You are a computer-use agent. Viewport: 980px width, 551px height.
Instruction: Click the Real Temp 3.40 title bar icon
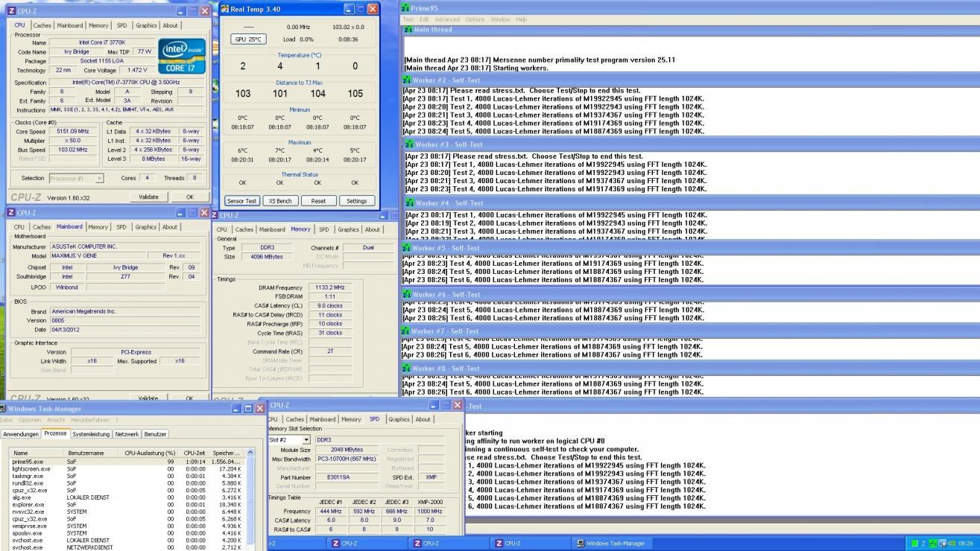(224, 9)
